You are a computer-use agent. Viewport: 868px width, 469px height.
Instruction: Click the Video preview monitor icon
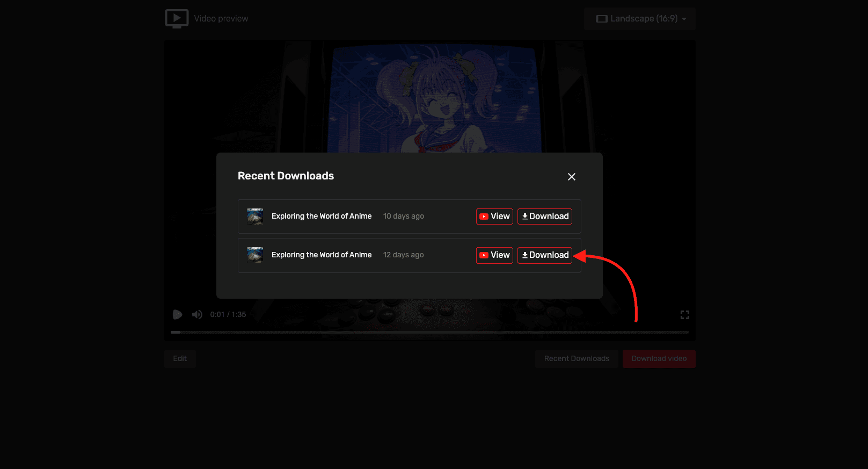coord(177,19)
